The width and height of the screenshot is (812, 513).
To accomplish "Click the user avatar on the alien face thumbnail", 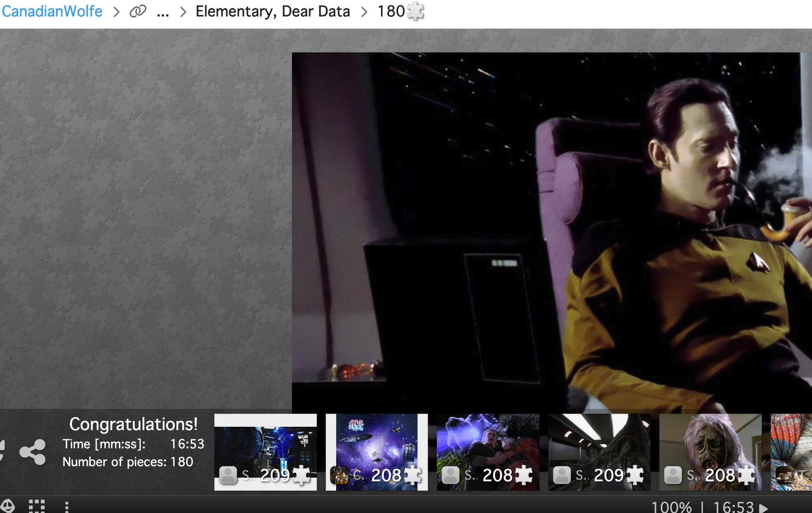I will pyautogui.click(x=673, y=475).
